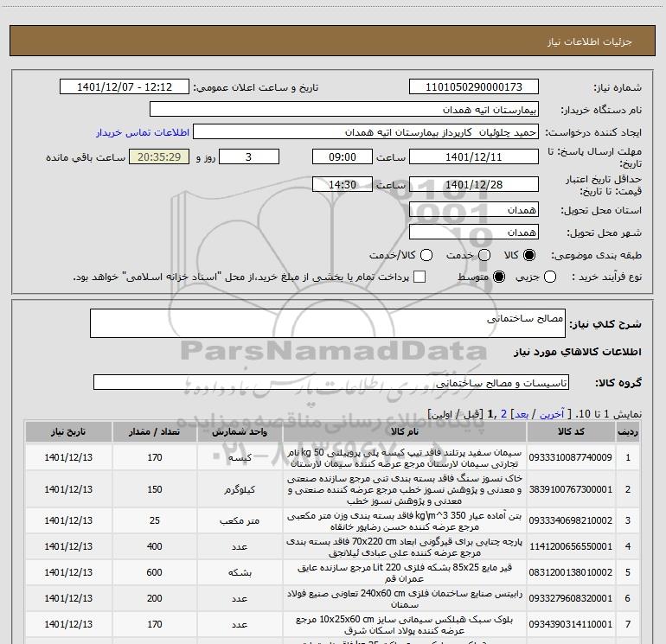Open the اطلاعات تماس خریدار link
Viewport: 666px width, 644px height.
click(143, 132)
